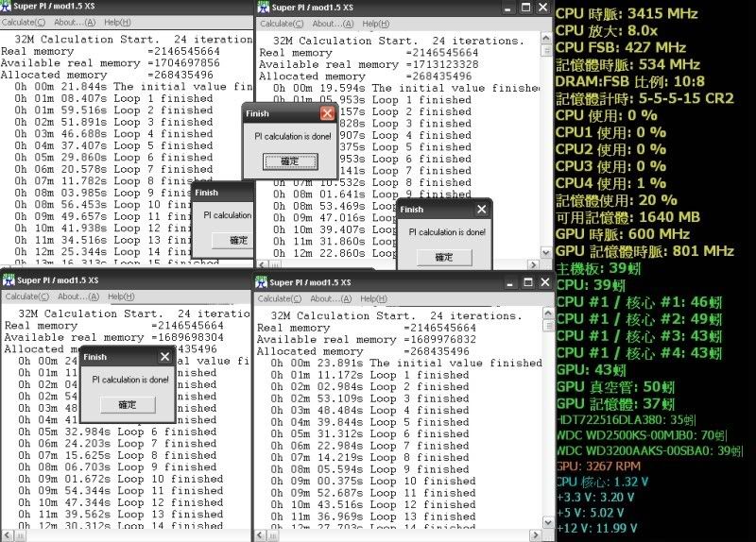Click the scroll-up arrow of the 1713123328 memory window
756x542 pixels.
(x=546, y=38)
